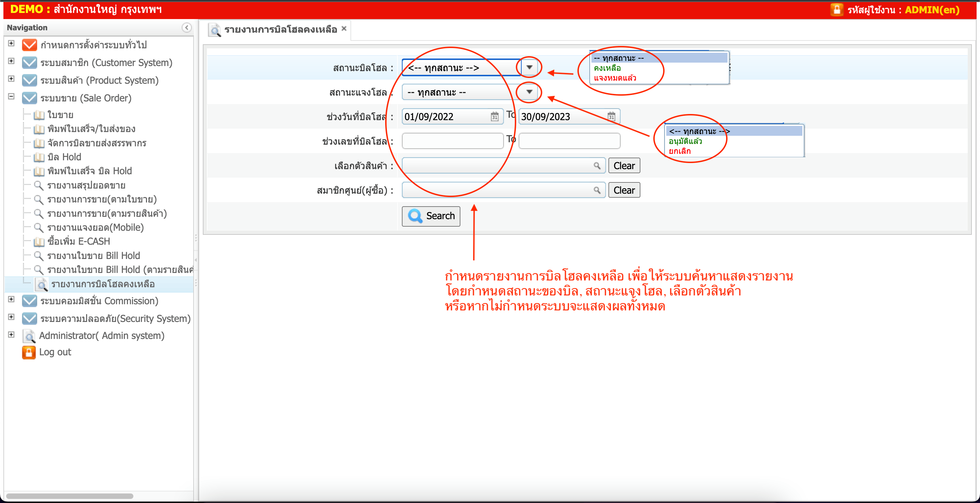
Task: Click the magnifier in product selection field
Action: (x=597, y=166)
